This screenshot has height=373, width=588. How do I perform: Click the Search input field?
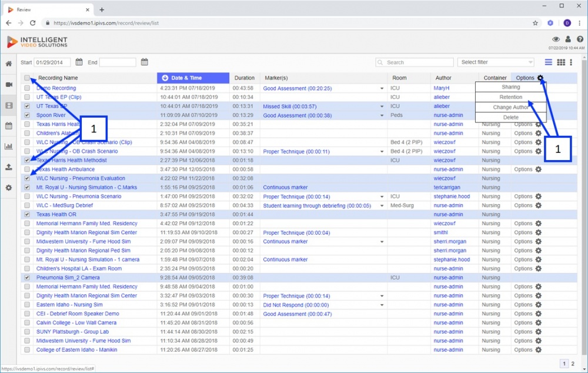point(415,62)
